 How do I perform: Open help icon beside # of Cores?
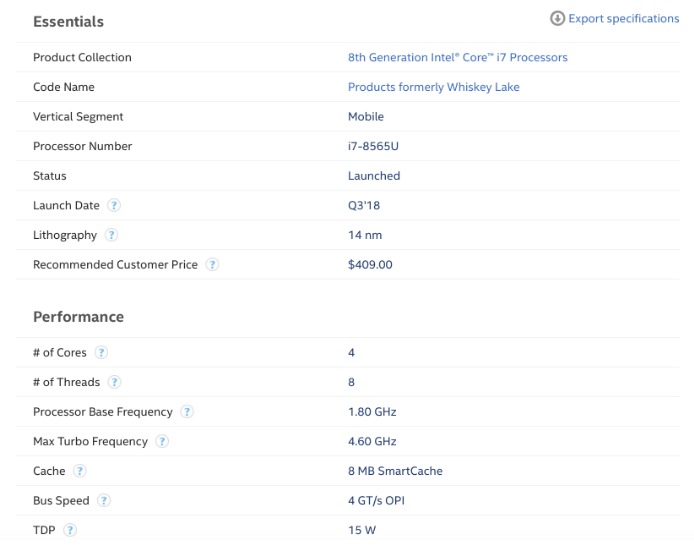tap(101, 353)
